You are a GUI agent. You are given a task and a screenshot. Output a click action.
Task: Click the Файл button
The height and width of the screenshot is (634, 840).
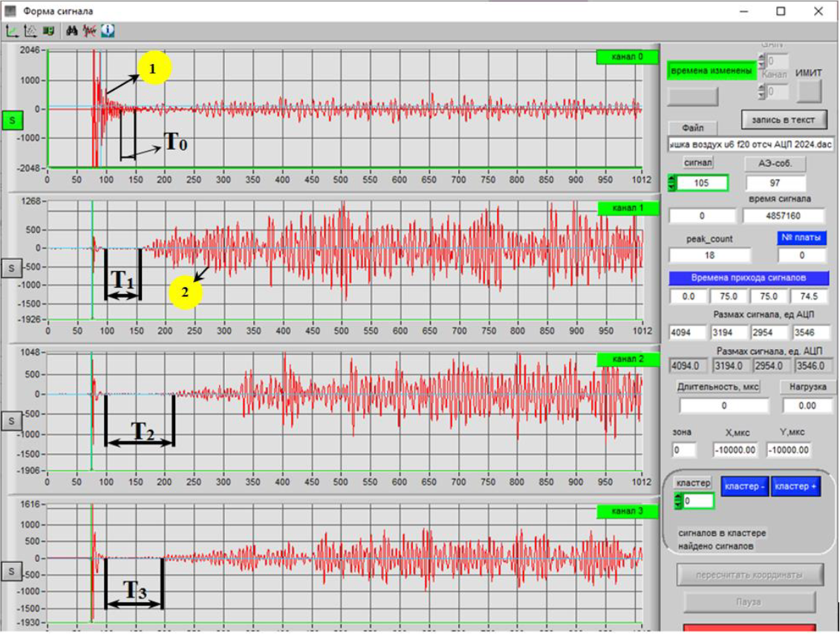[x=692, y=128]
